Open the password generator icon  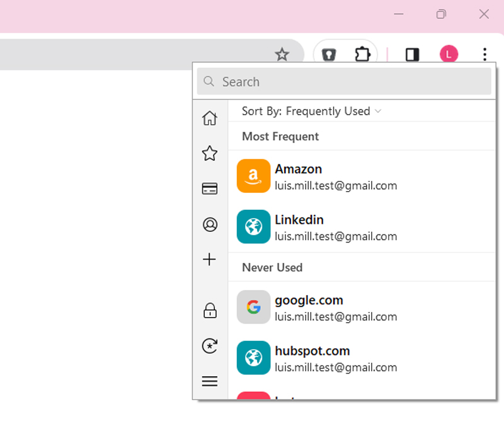[x=210, y=345]
